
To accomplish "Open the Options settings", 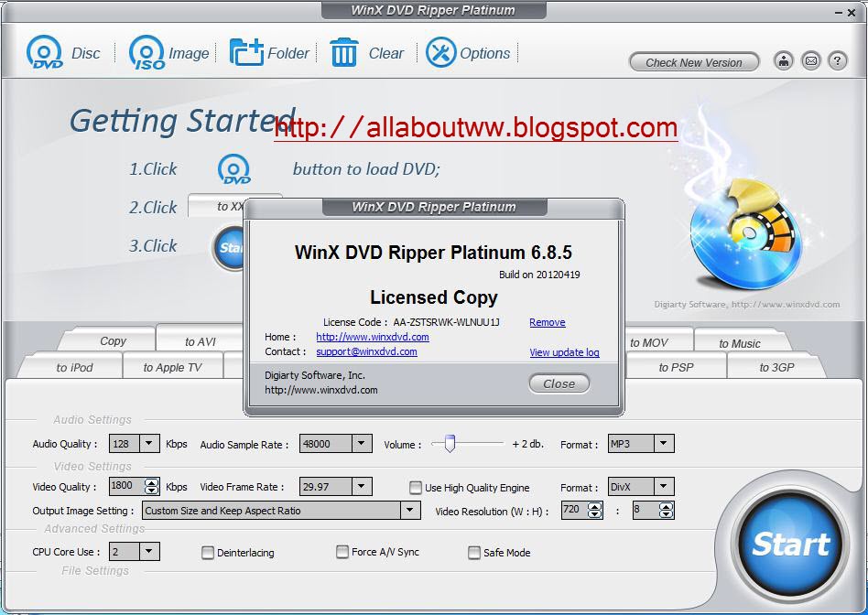I will pos(468,53).
